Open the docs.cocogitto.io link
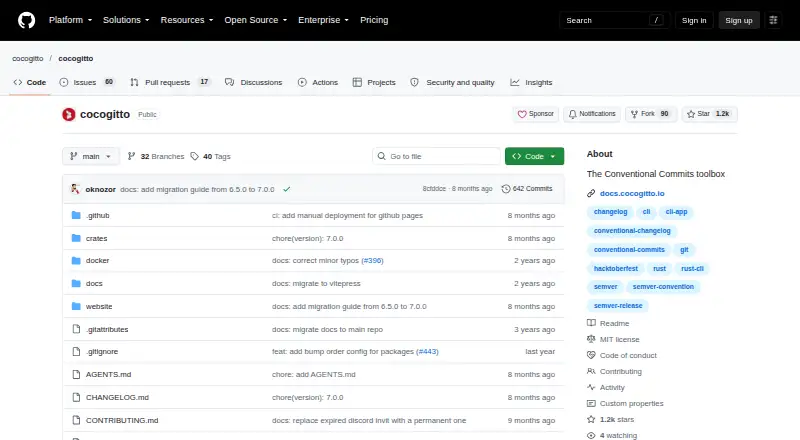 pos(632,193)
